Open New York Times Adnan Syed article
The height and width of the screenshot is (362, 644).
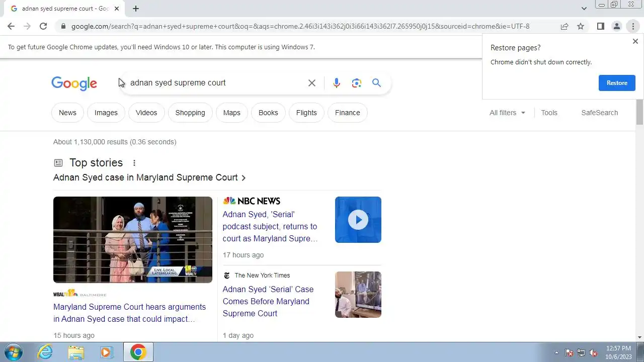click(x=268, y=301)
